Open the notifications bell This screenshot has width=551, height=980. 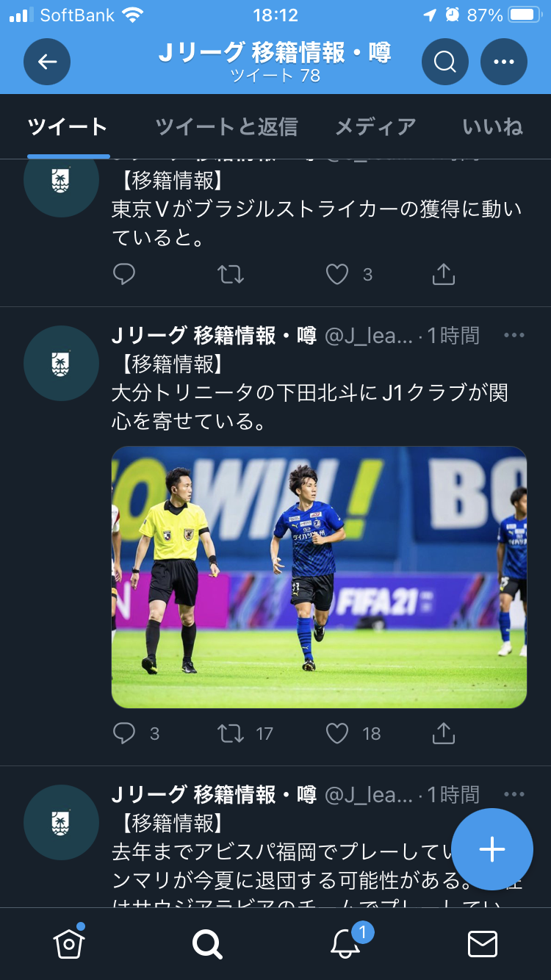point(345,943)
